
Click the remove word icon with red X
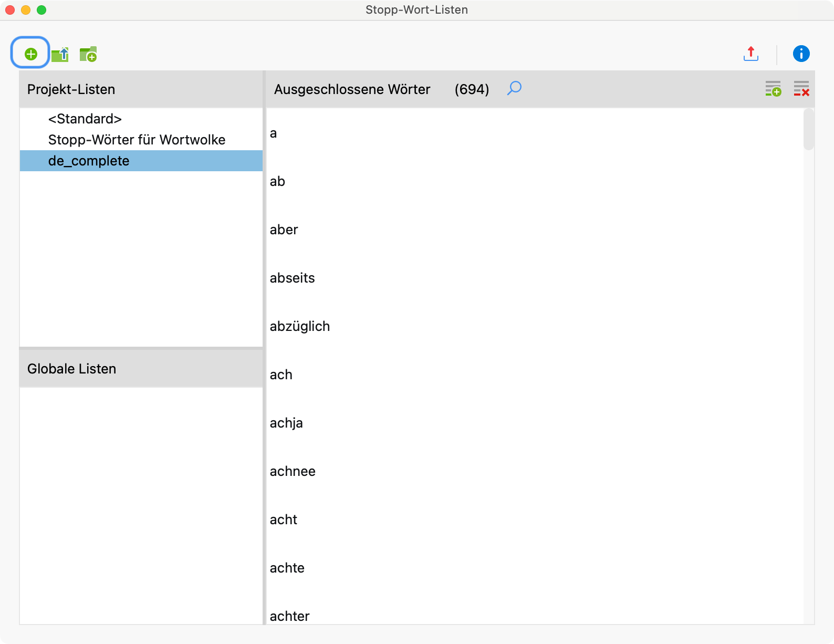pos(801,89)
